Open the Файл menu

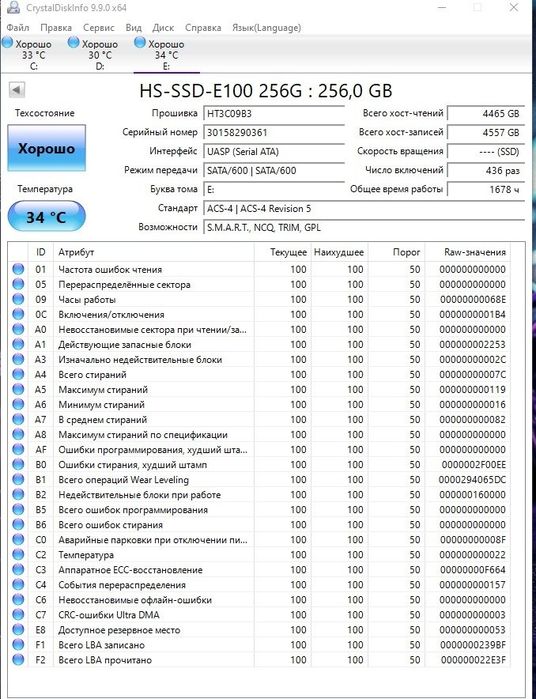pyautogui.click(x=18, y=28)
